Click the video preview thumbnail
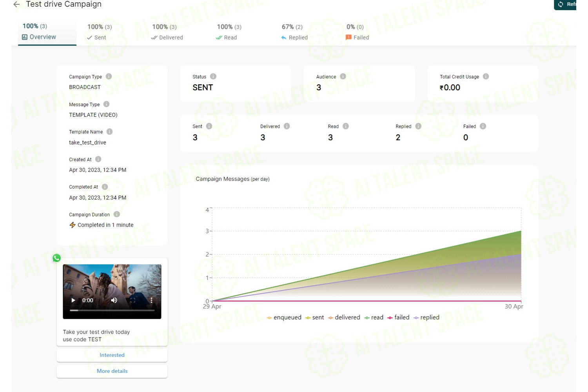 [x=112, y=291]
